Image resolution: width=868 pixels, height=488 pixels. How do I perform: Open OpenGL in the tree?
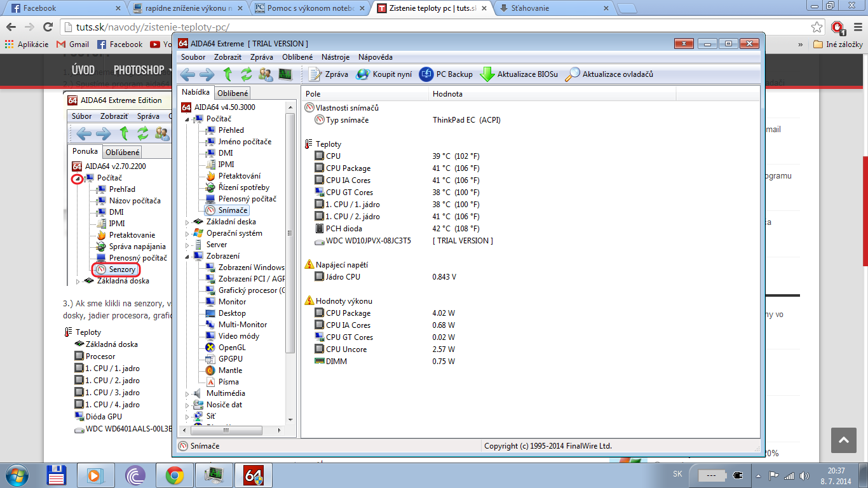click(232, 348)
